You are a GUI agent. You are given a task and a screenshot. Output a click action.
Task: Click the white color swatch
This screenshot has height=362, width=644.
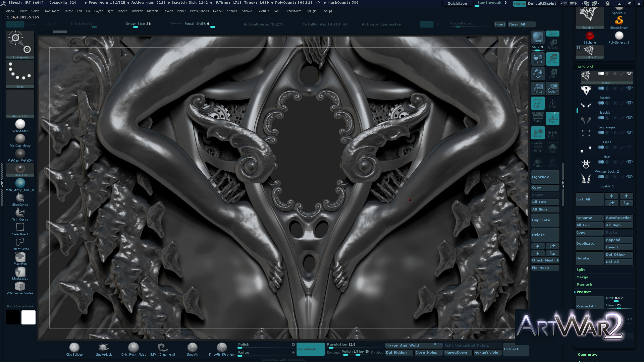29,317
